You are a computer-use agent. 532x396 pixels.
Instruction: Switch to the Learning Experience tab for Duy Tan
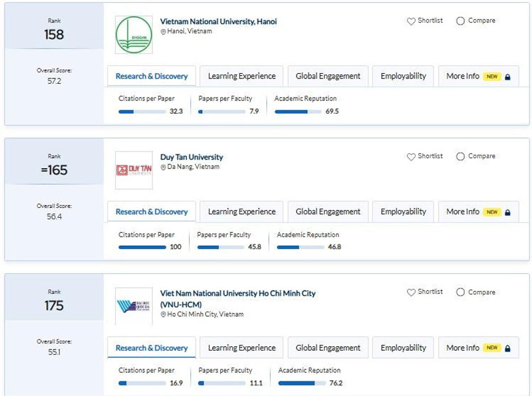click(x=241, y=211)
